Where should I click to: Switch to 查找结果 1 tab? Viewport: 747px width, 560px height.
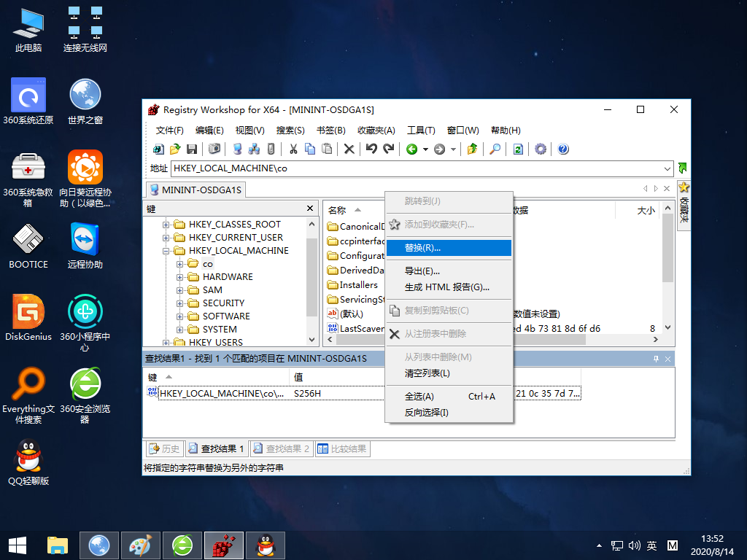tap(217, 448)
